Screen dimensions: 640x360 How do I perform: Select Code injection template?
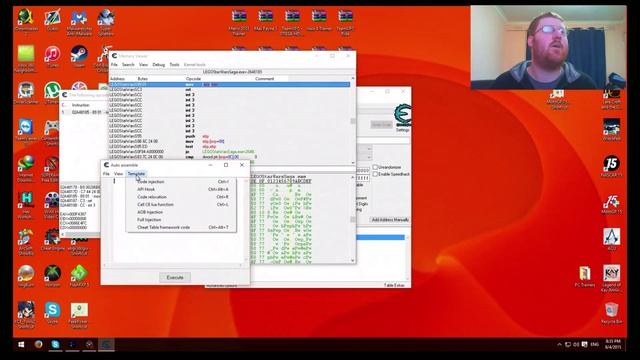(x=182, y=182)
